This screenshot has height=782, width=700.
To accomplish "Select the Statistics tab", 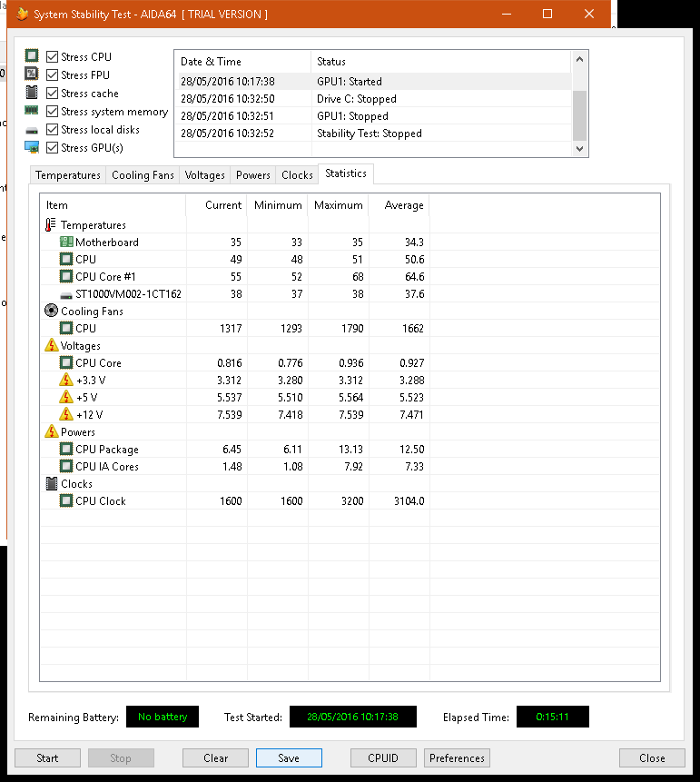I will (x=346, y=173).
